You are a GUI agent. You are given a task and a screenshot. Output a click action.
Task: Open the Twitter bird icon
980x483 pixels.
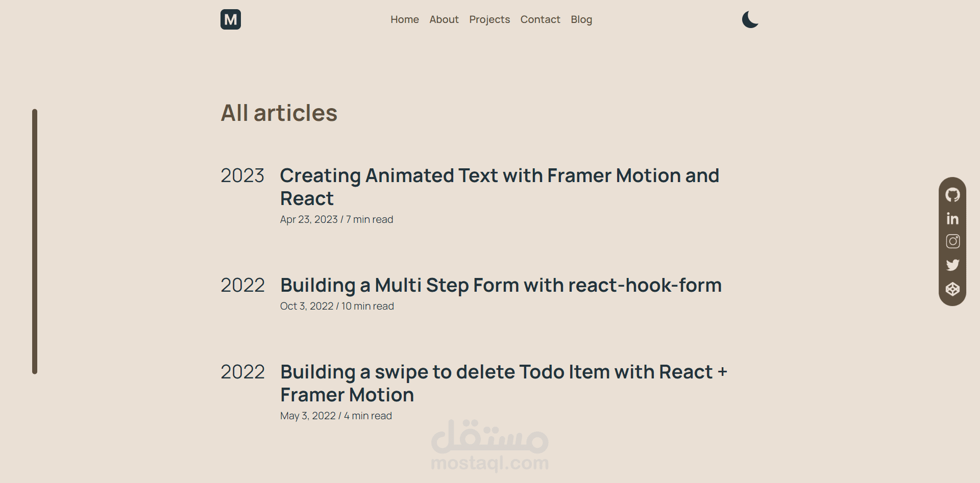tap(952, 265)
